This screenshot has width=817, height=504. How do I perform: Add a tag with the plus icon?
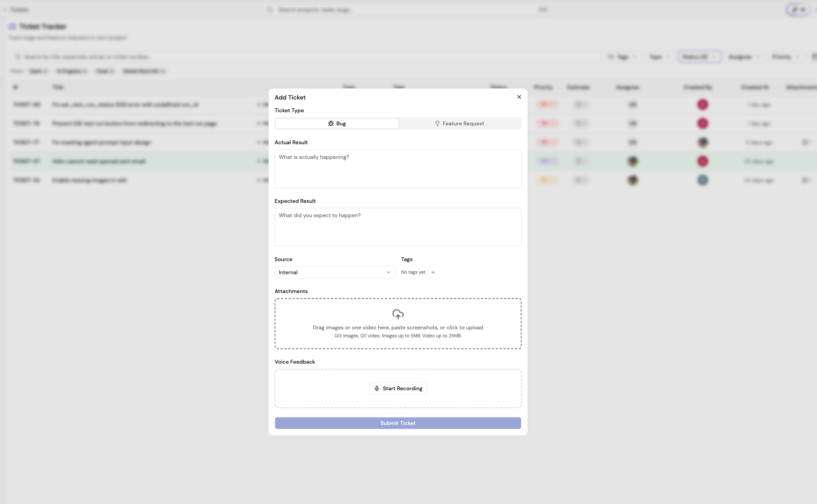click(433, 272)
